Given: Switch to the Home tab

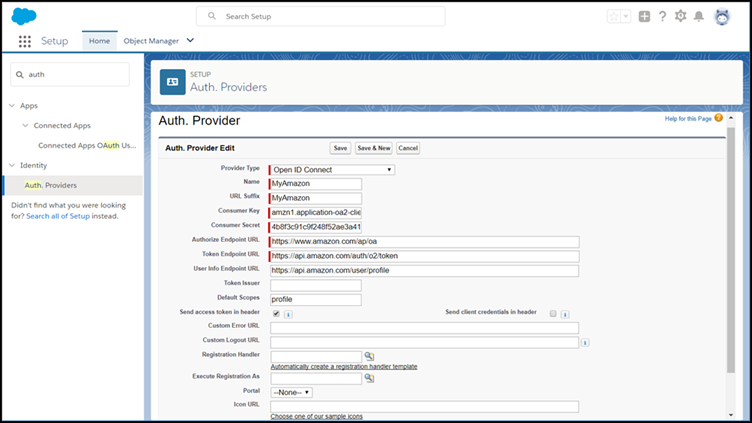Looking at the screenshot, I should [99, 41].
